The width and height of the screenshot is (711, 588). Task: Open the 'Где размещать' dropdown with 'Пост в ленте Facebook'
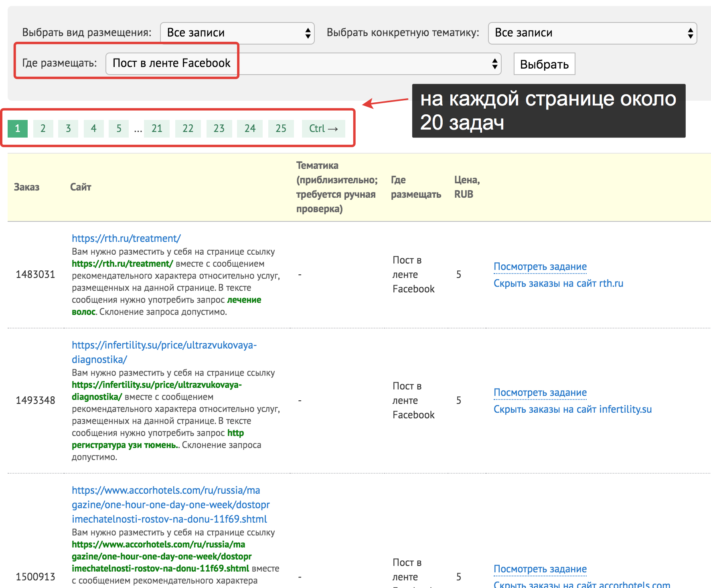click(x=303, y=63)
